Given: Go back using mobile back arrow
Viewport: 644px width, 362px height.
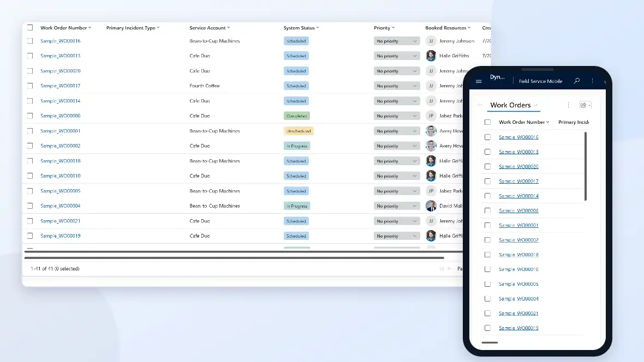Looking at the screenshot, I should click(480, 105).
